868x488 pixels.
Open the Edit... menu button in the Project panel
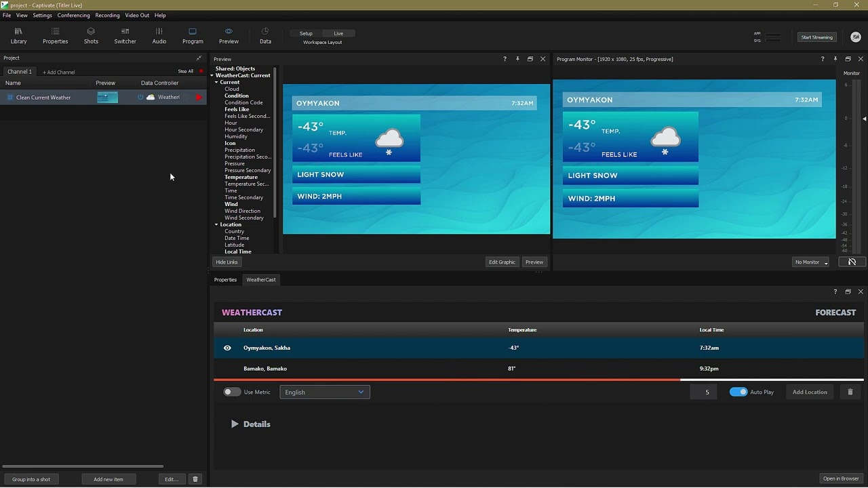coord(172,479)
